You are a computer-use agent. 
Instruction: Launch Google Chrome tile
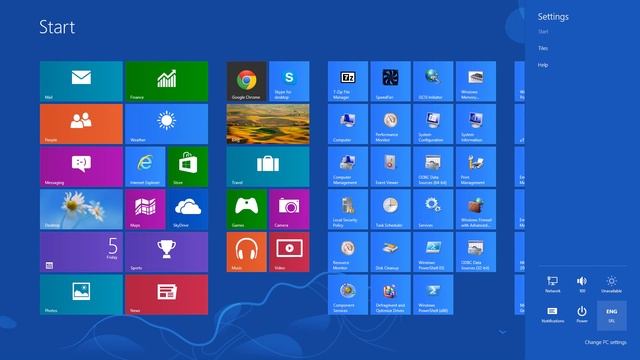pyautogui.click(x=247, y=81)
